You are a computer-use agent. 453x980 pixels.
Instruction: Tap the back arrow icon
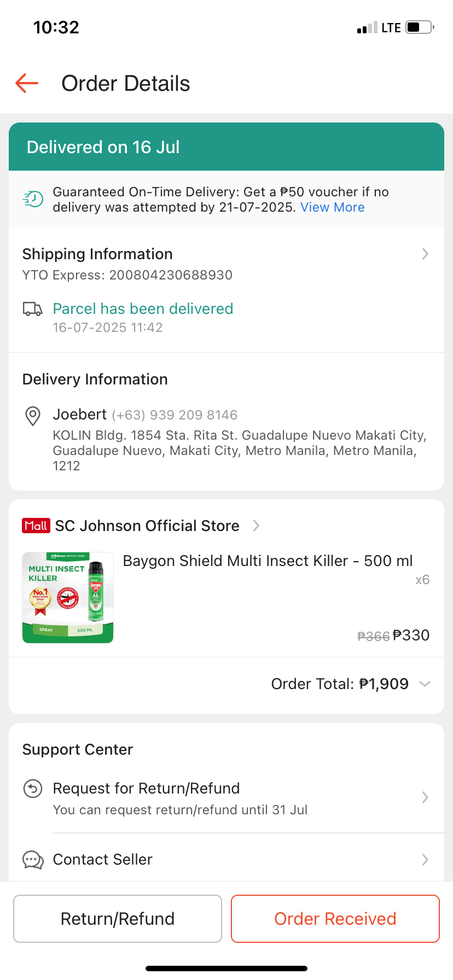click(27, 84)
